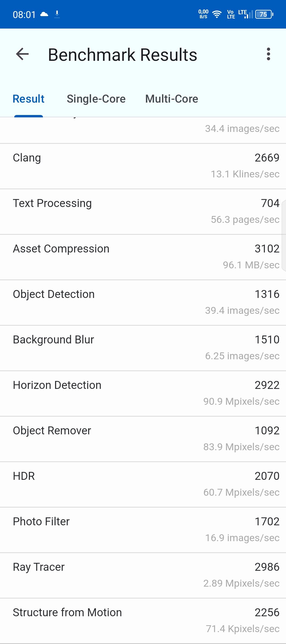Tap the download notification icon
This screenshot has width=286, height=644.
point(57,14)
